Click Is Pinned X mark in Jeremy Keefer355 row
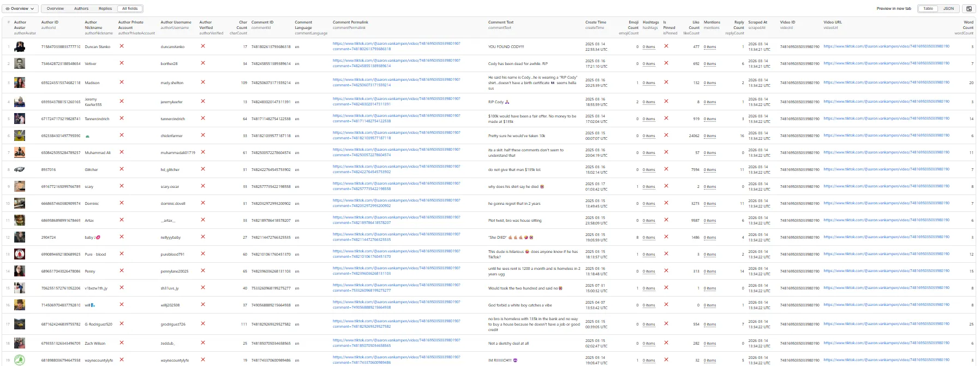Viewport: 980px width, 366px height. pos(666,101)
